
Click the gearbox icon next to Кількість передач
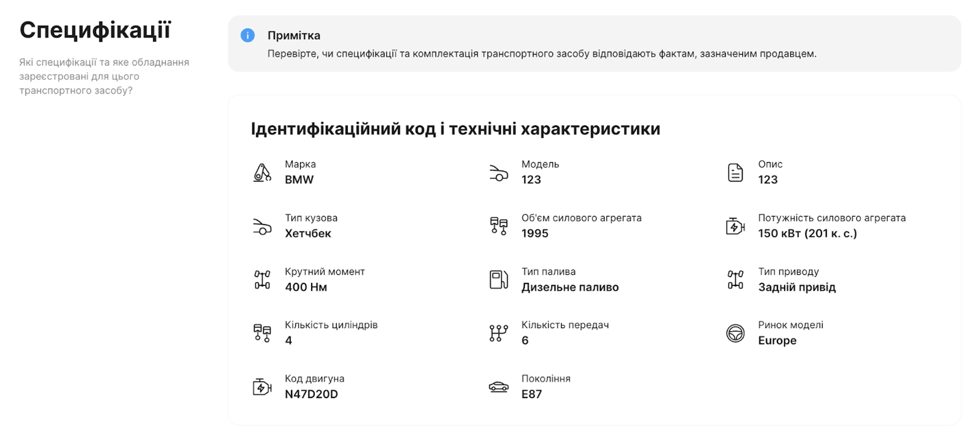(x=499, y=333)
